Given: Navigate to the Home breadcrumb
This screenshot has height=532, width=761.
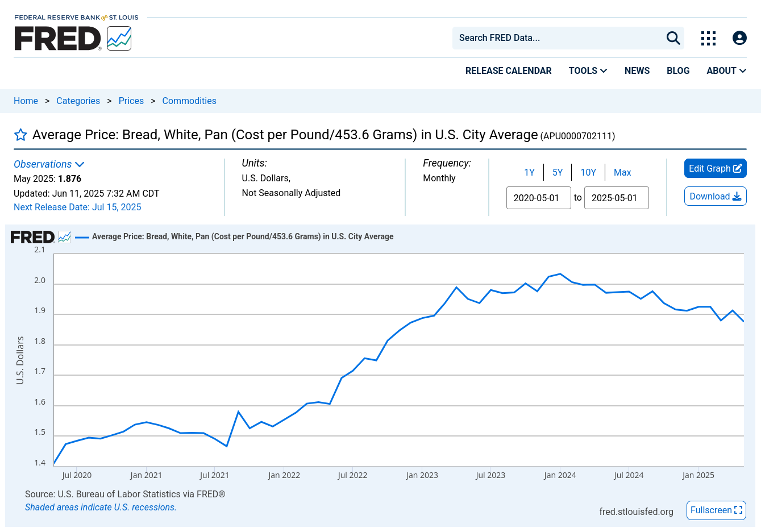Looking at the screenshot, I should click(26, 101).
